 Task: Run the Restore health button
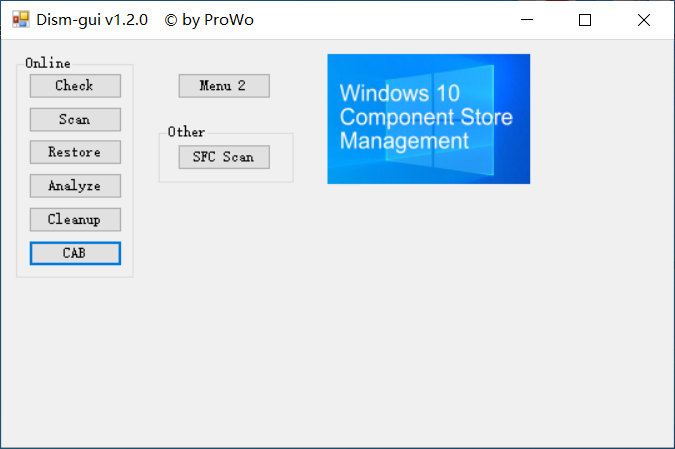[75, 152]
